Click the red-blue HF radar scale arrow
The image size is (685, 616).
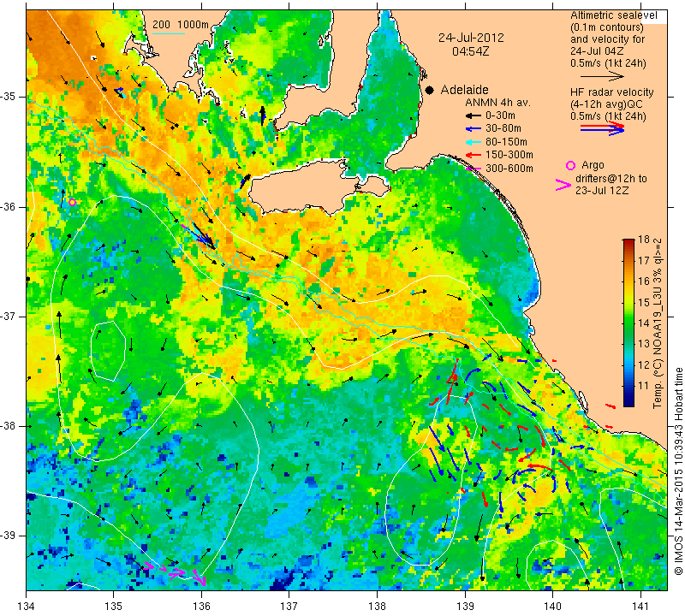pos(603,128)
